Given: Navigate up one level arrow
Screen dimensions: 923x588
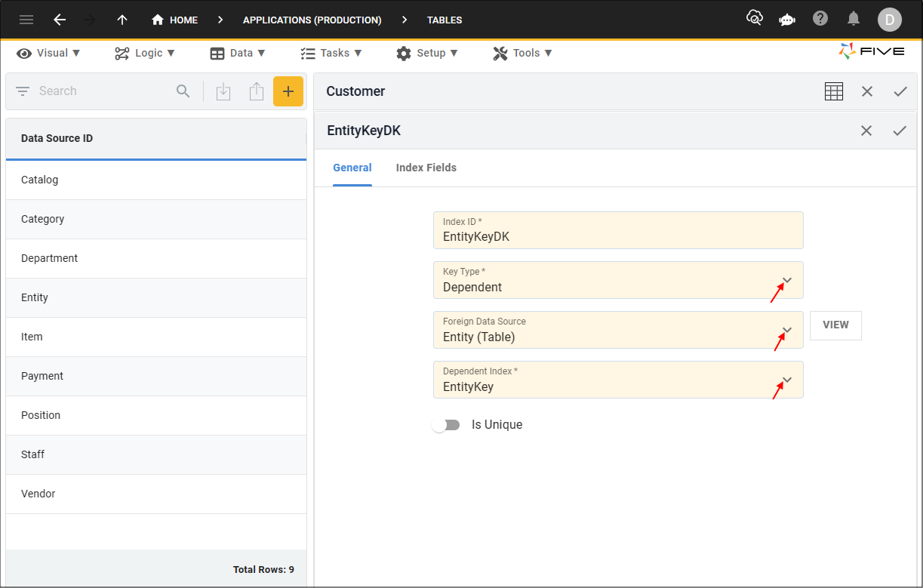Looking at the screenshot, I should tap(122, 20).
